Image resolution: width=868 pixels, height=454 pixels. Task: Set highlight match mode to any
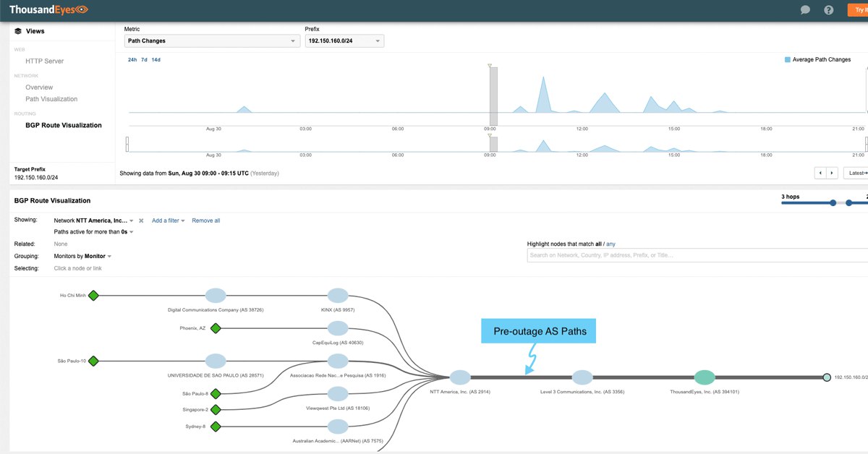pos(611,244)
